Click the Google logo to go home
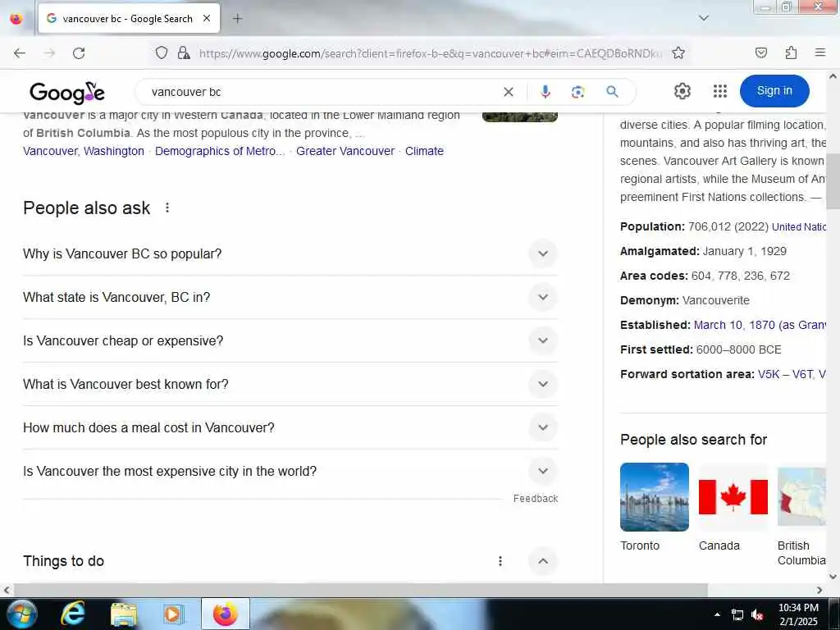 (x=67, y=93)
